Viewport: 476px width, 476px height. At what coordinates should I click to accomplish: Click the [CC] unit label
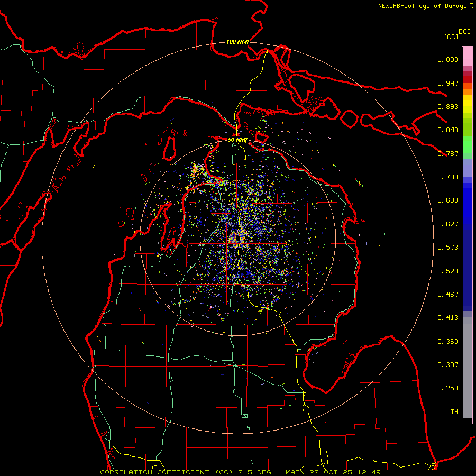pyautogui.click(x=451, y=36)
